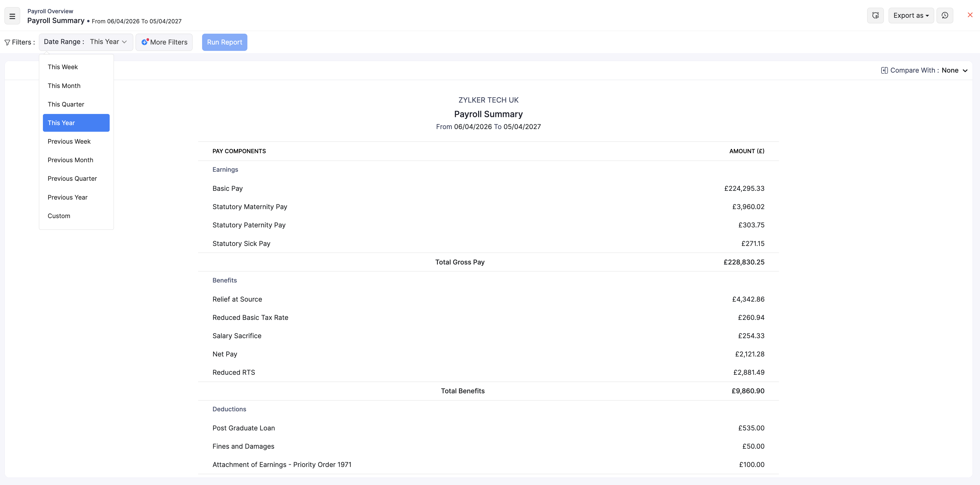Choose This Quarter from the list
The image size is (980, 485).
click(76, 104)
